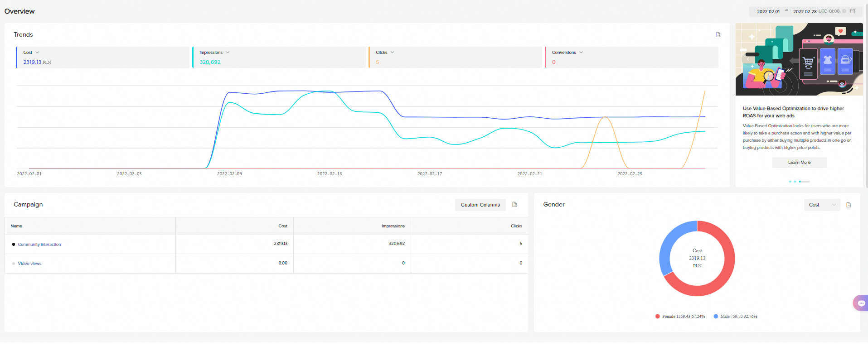Viewport: 868px width, 346px height.
Task: Export the Gender chart data
Action: coord(849,205)
